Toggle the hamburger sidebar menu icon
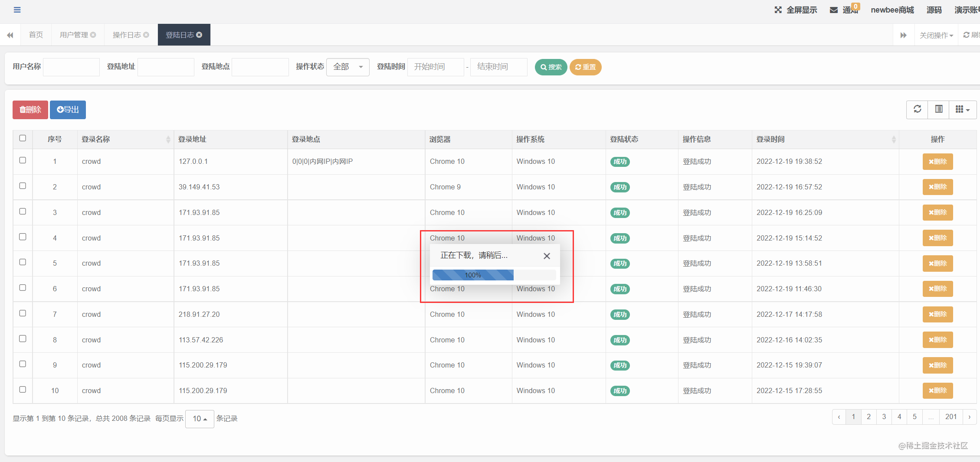This screenshot has width=980, height=462. click(17, 10)
